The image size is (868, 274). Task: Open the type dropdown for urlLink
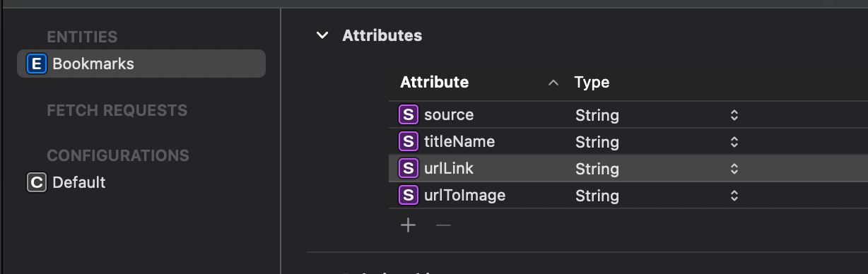click(734, 169)
